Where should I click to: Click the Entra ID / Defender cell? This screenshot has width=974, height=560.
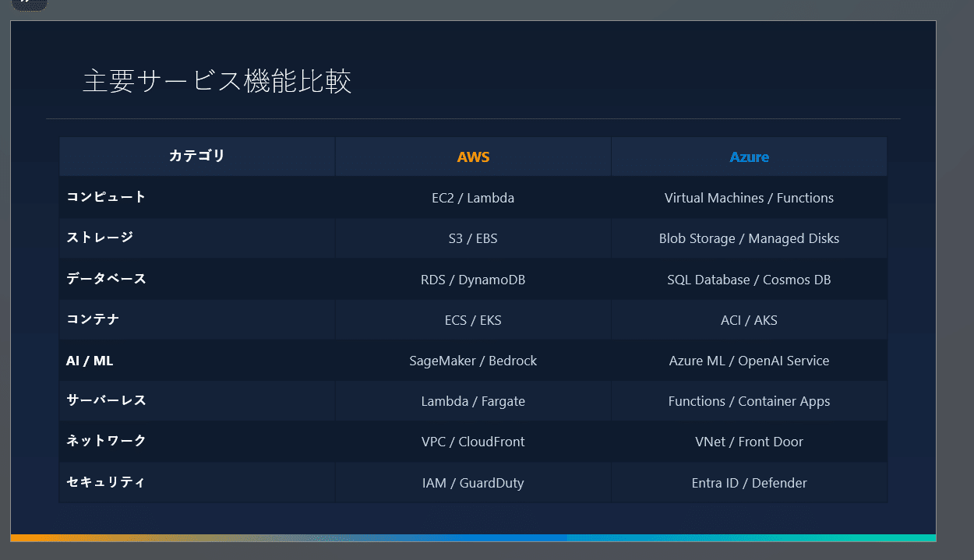click(750, 483)
